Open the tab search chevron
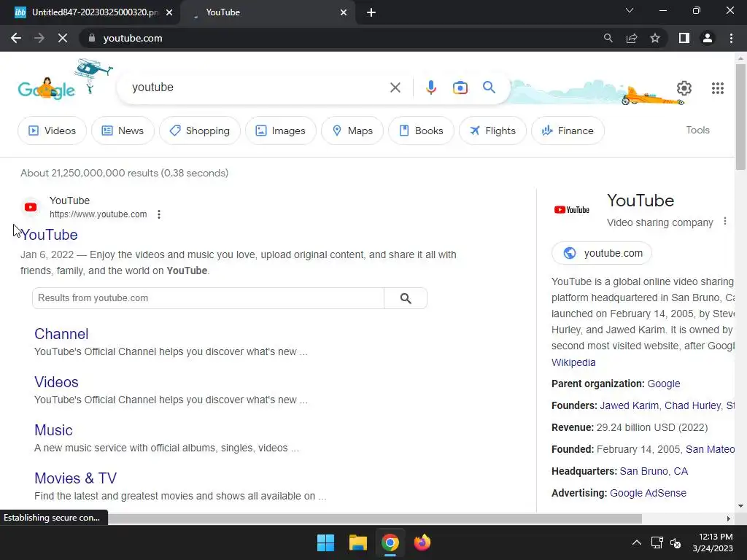Viewport: 747px width, 560px height. (x=630, y=10)
